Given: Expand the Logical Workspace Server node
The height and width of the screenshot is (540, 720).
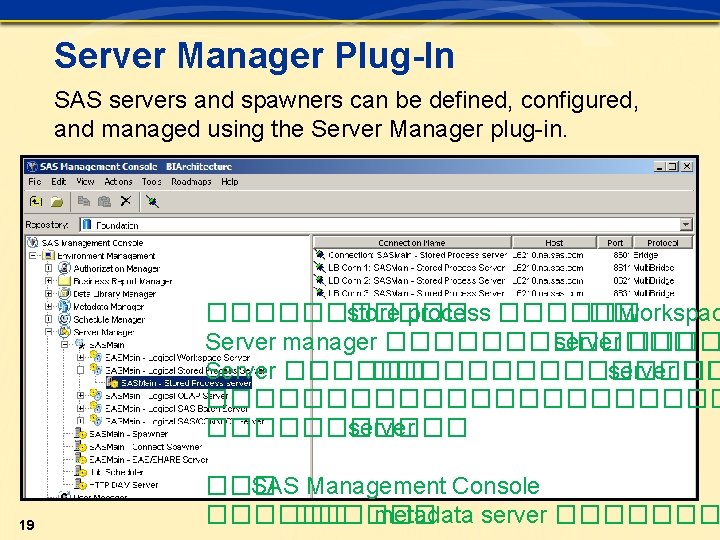Looking at the screenshot, I should [x=81, y=357].
